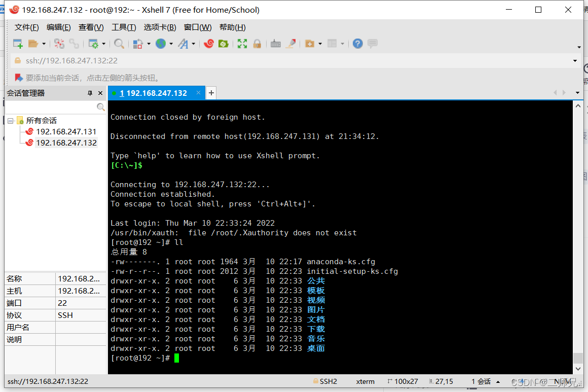Viewport: 588px width, 392px height.
Task: Click the layout panes toolbar icon
Action: click(x=332, y=44)
